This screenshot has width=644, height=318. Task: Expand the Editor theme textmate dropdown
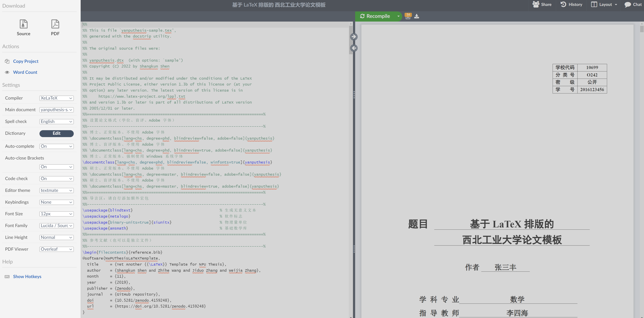(57, 190)
